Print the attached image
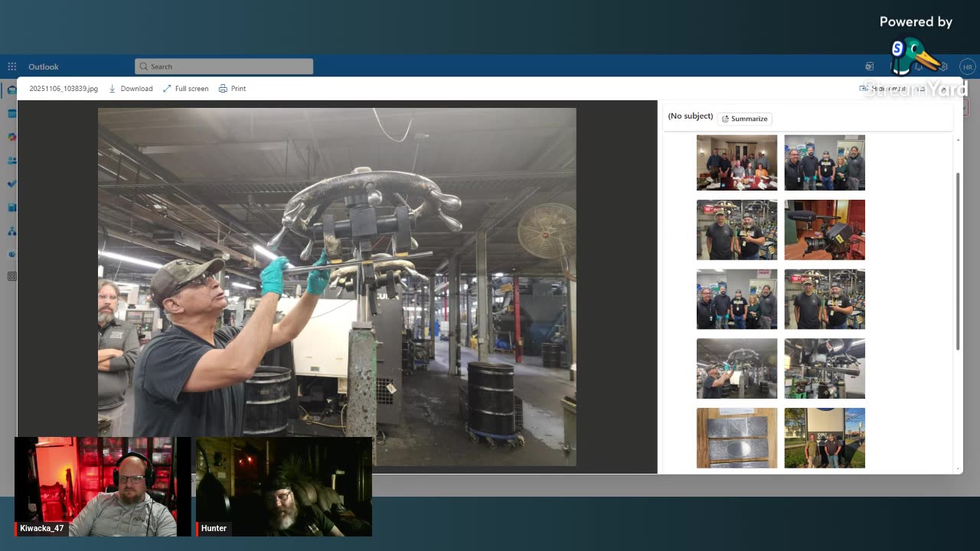The image size is (980, 551). 232,89
